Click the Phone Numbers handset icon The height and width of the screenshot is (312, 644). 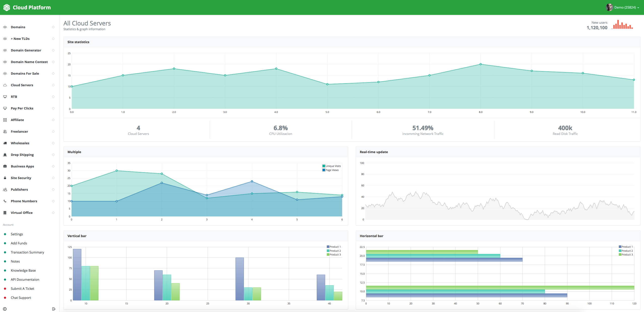(x=5, y=201)
